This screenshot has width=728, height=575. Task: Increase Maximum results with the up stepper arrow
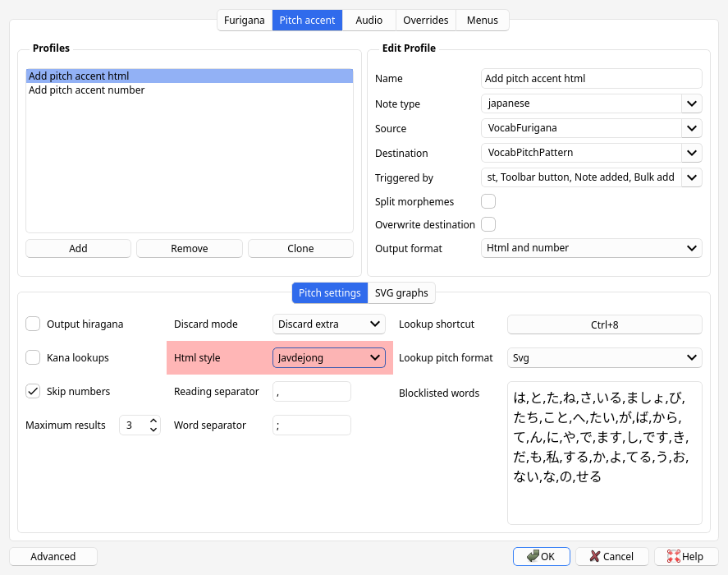tap(153, 421)
